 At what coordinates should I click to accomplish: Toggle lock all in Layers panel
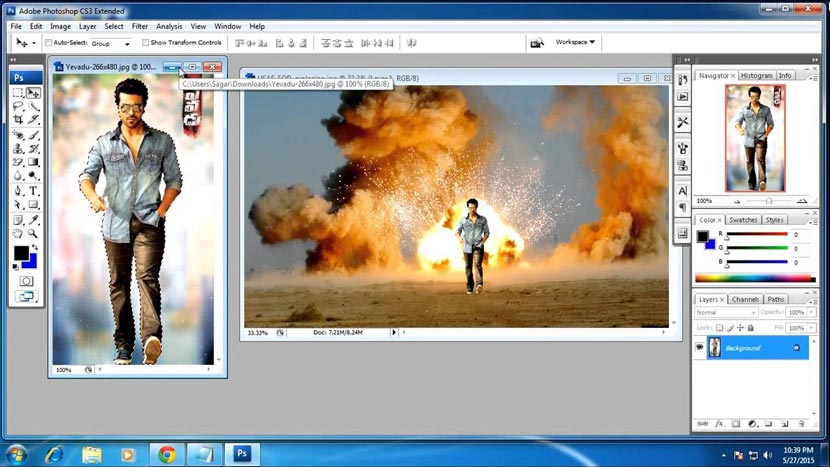pyautogui.click(x=751, y=328)
